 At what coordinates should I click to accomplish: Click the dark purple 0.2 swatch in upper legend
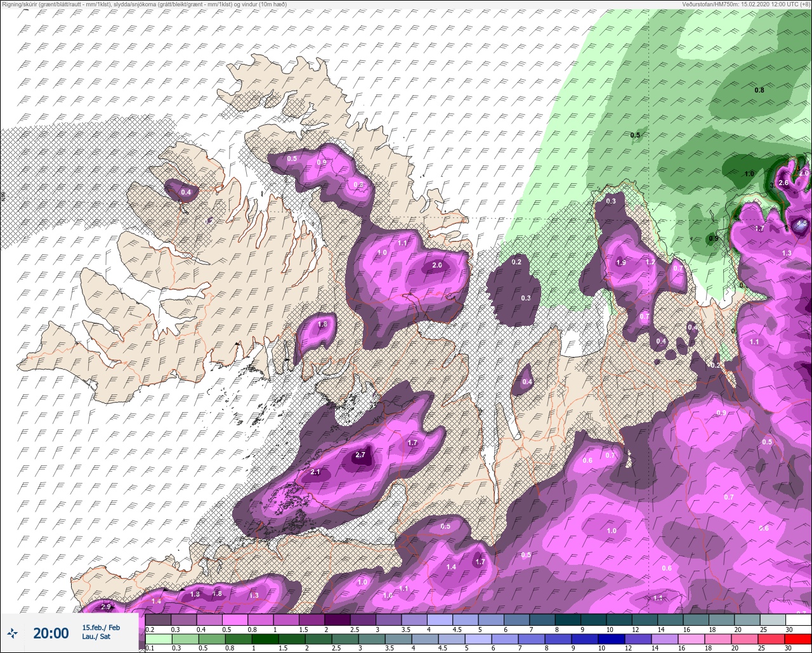point(159,619)
